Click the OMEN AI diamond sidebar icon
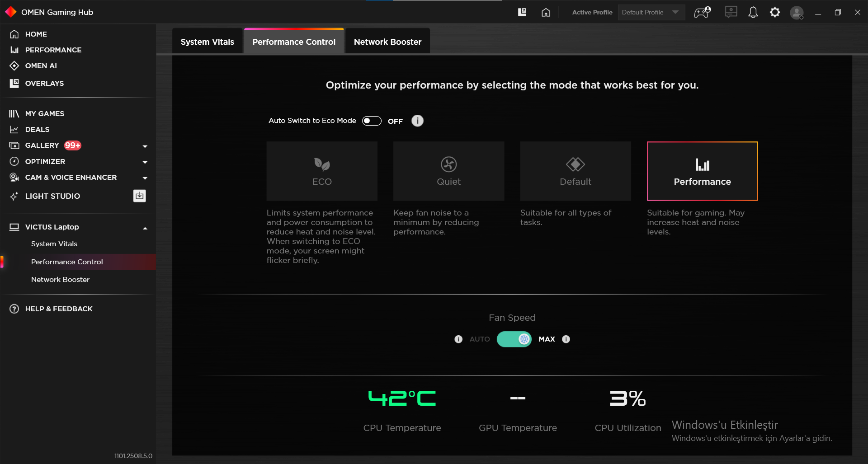 tap(14, 66)
